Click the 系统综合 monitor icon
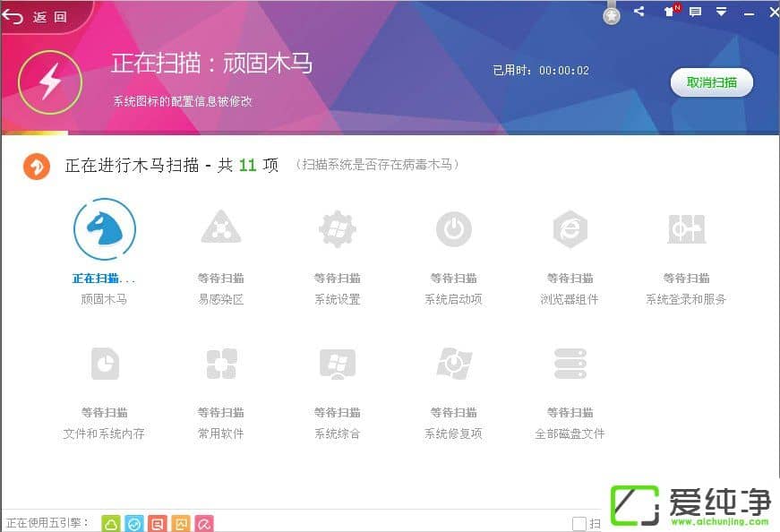The image size is (780, 532). [x=337, y=364]
